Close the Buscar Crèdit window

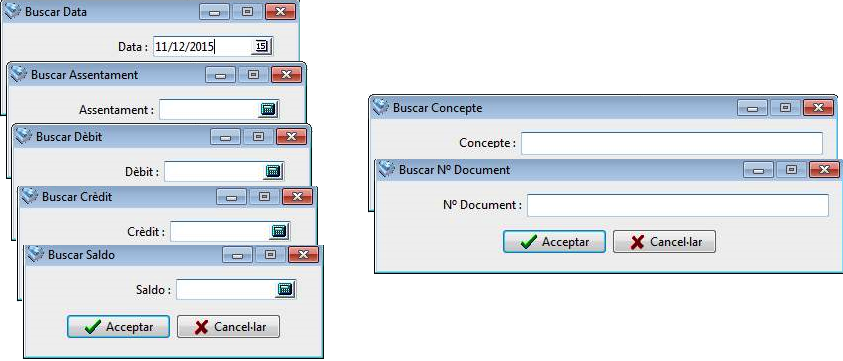[x=297, y=196]
